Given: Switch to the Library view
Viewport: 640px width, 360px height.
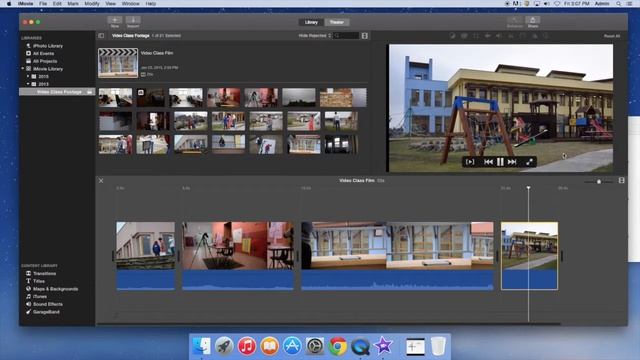Looking at the screenshot, I should 311,22.
